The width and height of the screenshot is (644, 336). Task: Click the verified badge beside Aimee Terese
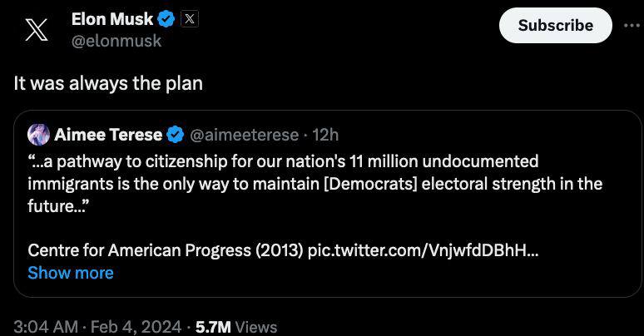click(x=176, y=134)
